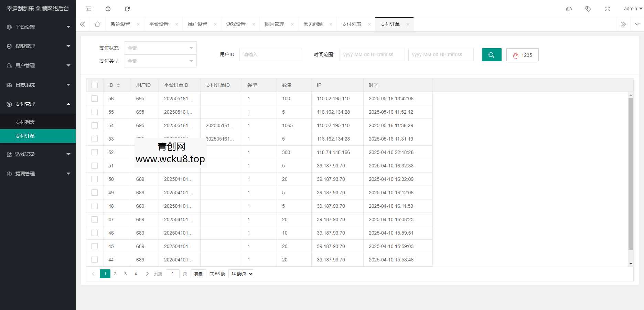Collapse the sidebar with the menu toggle icon
Viewport: 644px width, 310px height.
[89, 9]
